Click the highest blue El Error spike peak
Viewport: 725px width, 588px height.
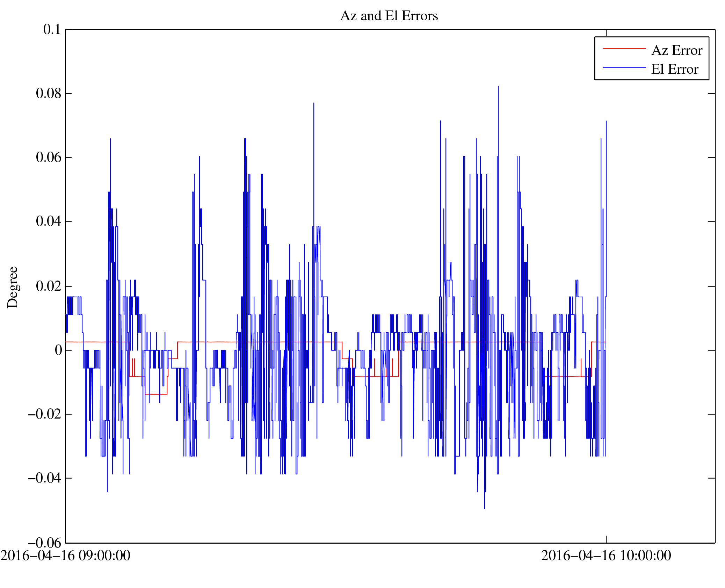pyautogui.click(x=498, y=87)
